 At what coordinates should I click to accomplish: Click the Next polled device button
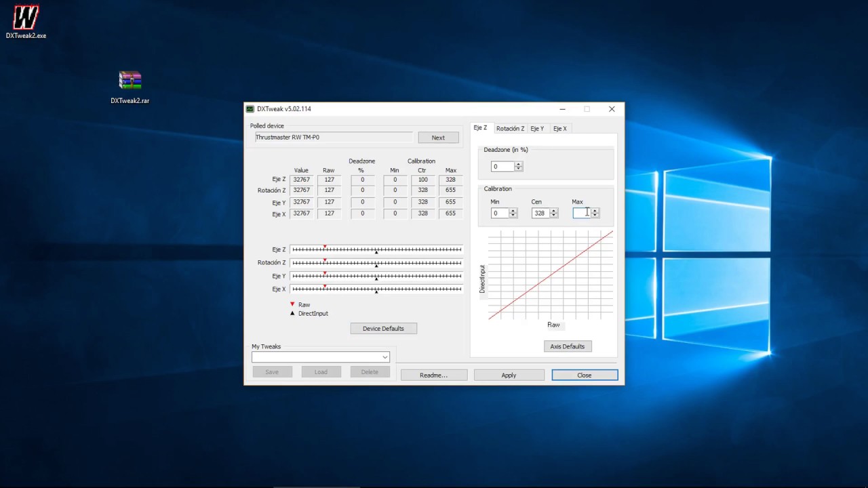click(438, 138)
